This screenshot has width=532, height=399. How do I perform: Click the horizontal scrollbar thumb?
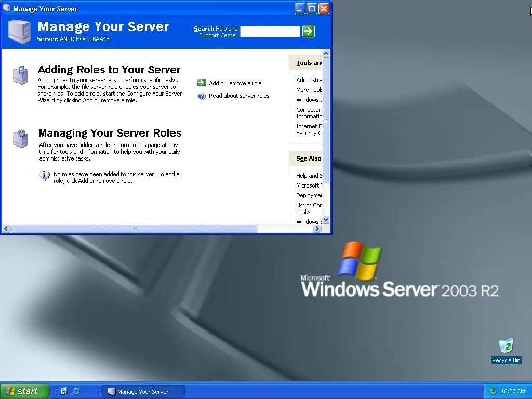tap(134, 229)
